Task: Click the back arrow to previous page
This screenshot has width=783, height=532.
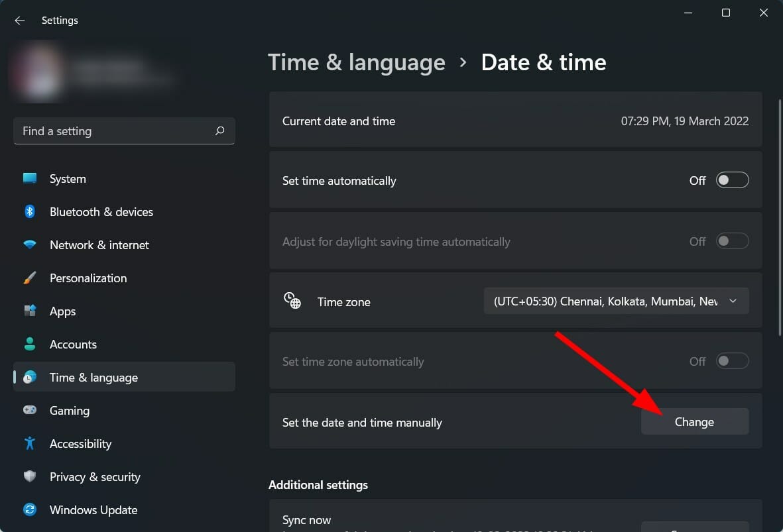Action: click(19, 20)
